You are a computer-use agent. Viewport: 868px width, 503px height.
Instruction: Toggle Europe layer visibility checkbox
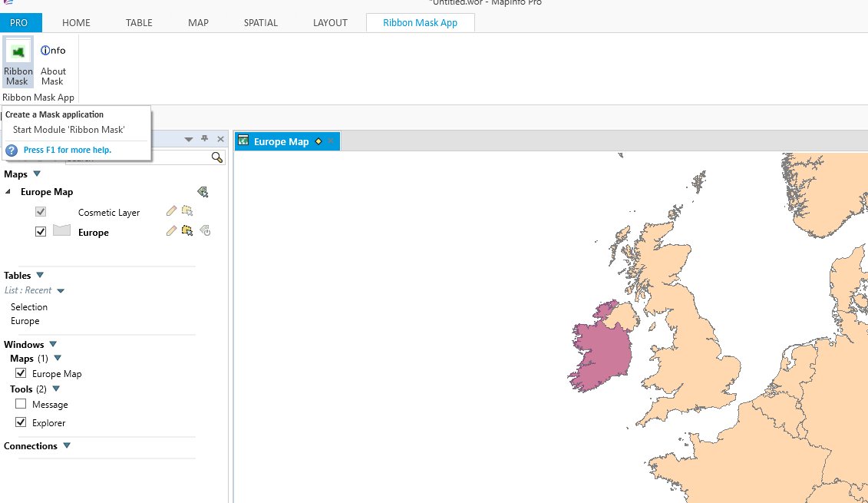tap(41, 232)
